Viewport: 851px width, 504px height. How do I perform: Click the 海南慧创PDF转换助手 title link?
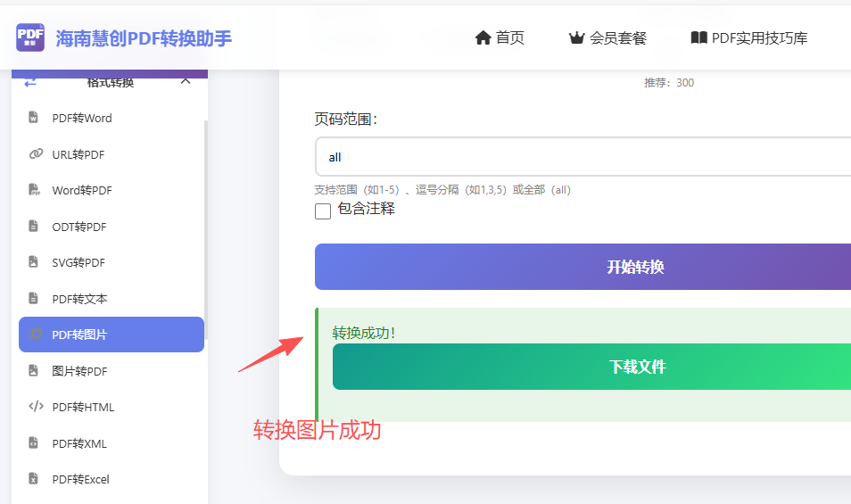click(144, 38)
